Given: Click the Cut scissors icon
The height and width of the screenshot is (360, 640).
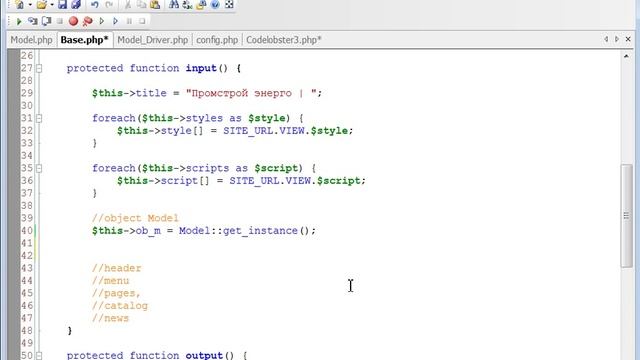Looking at the screenshot, I should (128, 5).
